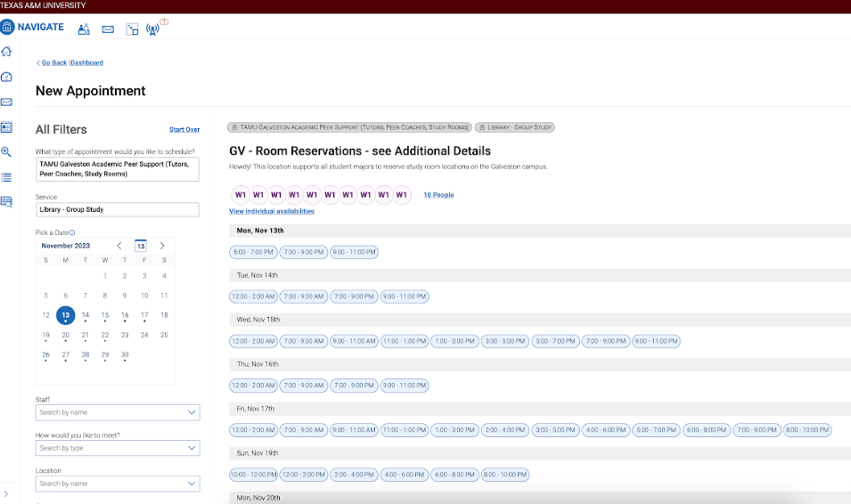Choose Mon Nov 13th 7:00 - 9:00 PM slot
The height and width of the screenshot is (504, 851).
click(304, 252)
